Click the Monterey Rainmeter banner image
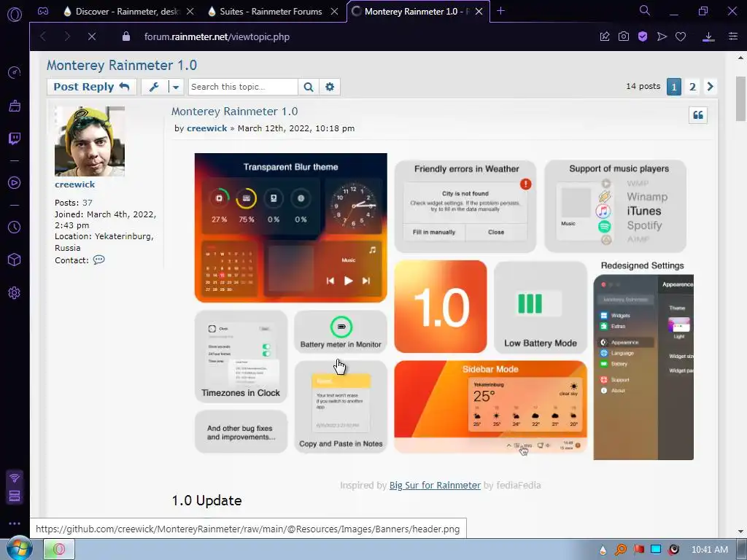747x560 pixels. [444, 307]
